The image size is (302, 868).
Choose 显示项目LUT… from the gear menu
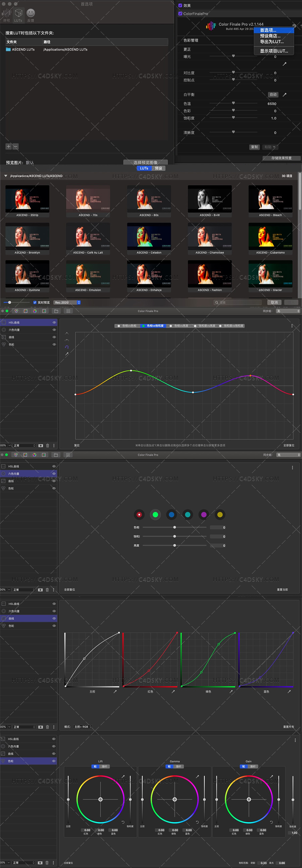274,51
